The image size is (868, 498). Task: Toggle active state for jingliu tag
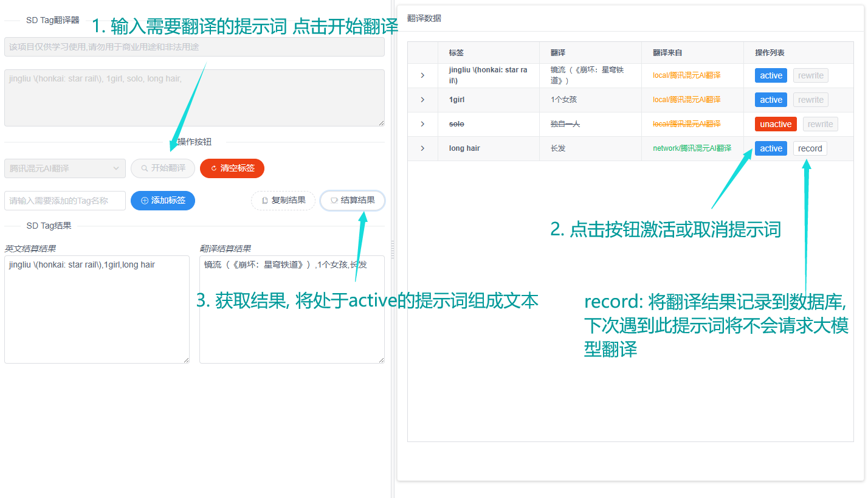[771, 75]
